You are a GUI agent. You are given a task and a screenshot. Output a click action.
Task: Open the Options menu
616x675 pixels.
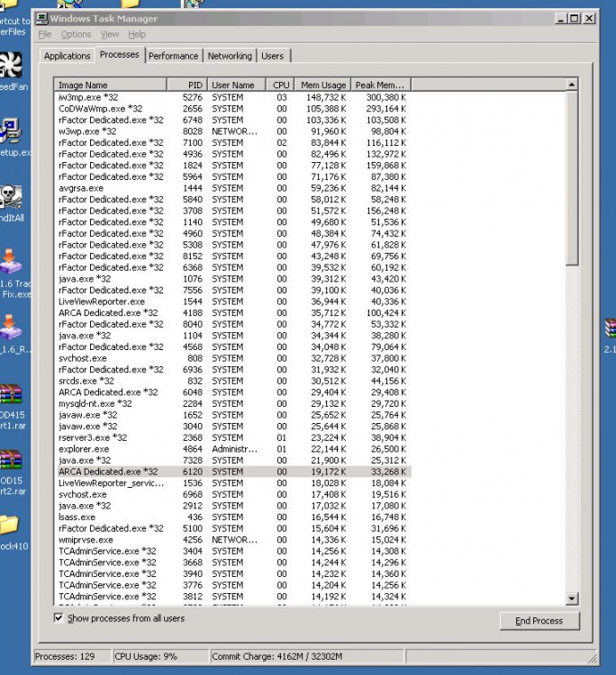(x=76, y=34)
